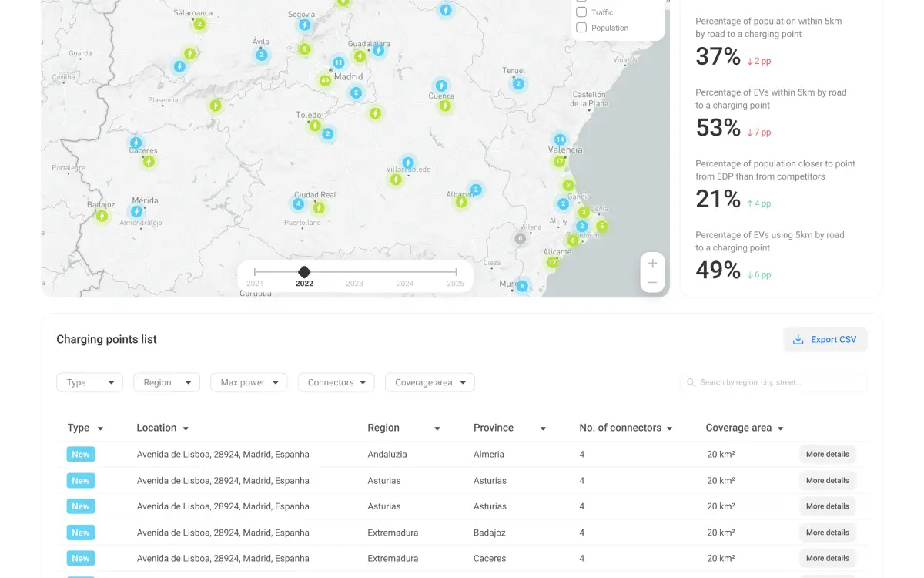The image size is (924, 578).
Task: Open More details for the Badajoz row
Action: click(827, 533)
